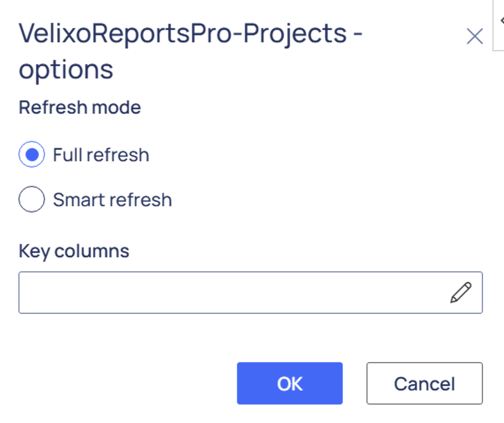This screenshot has width=504, height=423.
Task: Confirm options with the OK button
Action: [x=289, y=383]
